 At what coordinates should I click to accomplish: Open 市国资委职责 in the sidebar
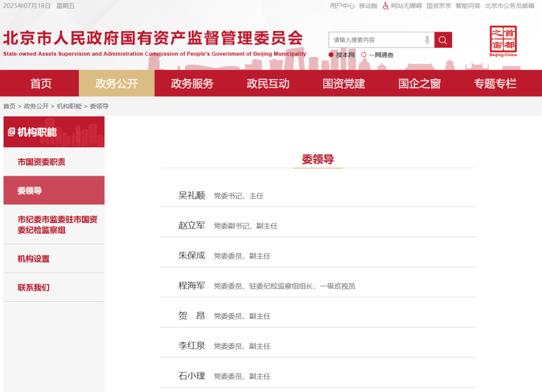pyautogui.click(x=54, y=161)
